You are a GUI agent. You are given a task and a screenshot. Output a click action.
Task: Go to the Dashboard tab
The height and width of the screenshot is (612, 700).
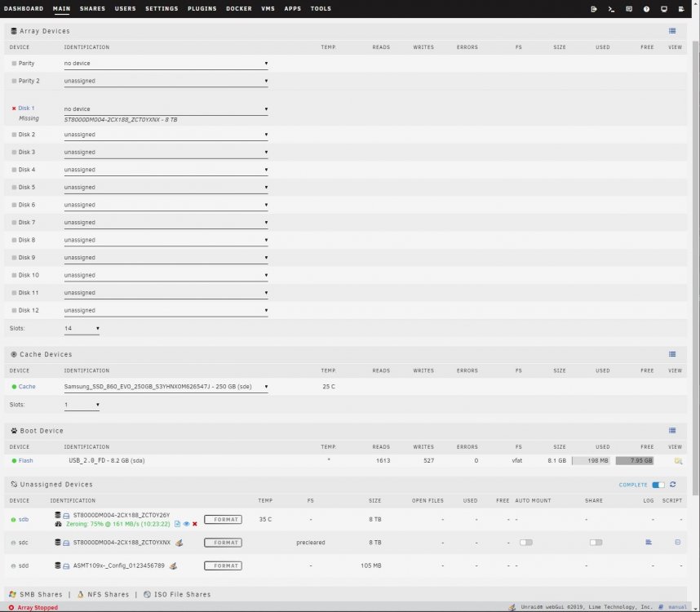click(x=24, y=8)
